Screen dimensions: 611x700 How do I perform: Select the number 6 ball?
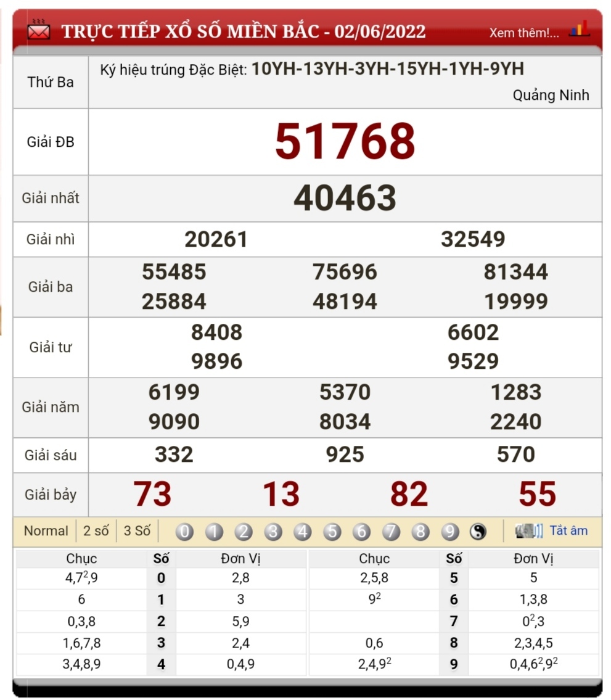pos(361,531)
